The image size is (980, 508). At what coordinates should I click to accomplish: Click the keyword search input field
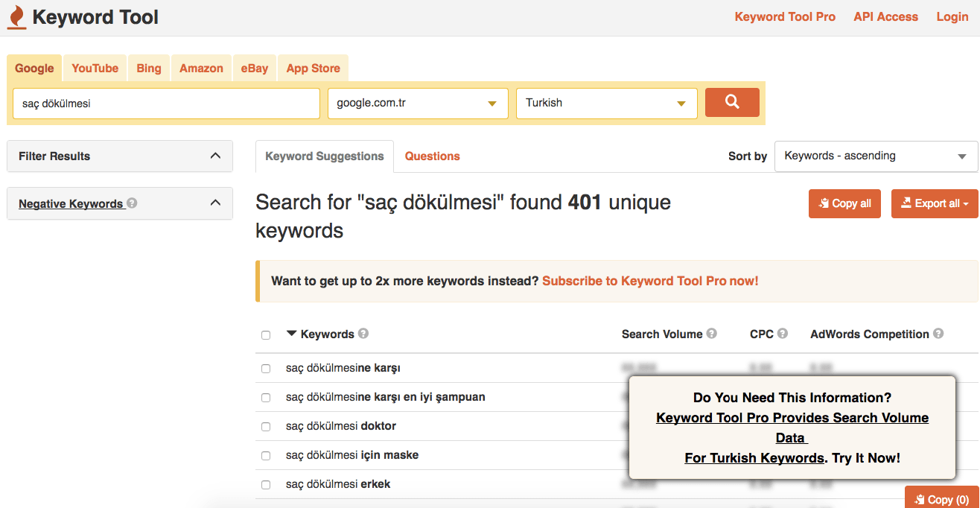coord(166,104)
